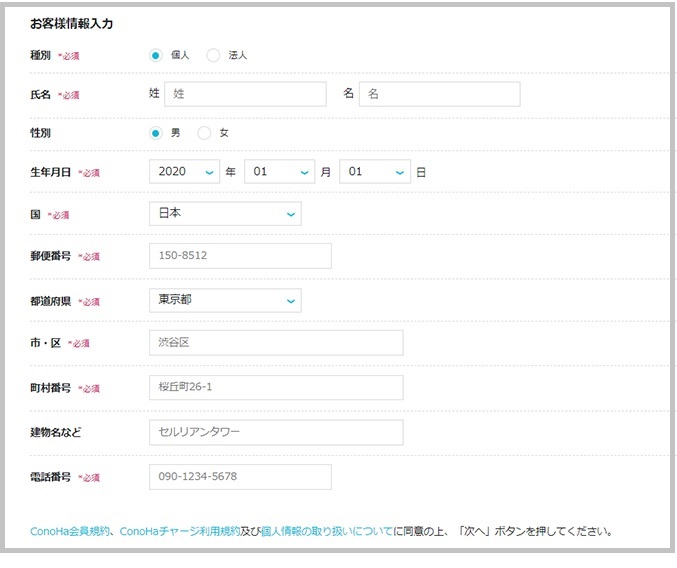Click the お客様情報入力 heading
The width and height of the screenshot is (677, 568).
[72, 24]
